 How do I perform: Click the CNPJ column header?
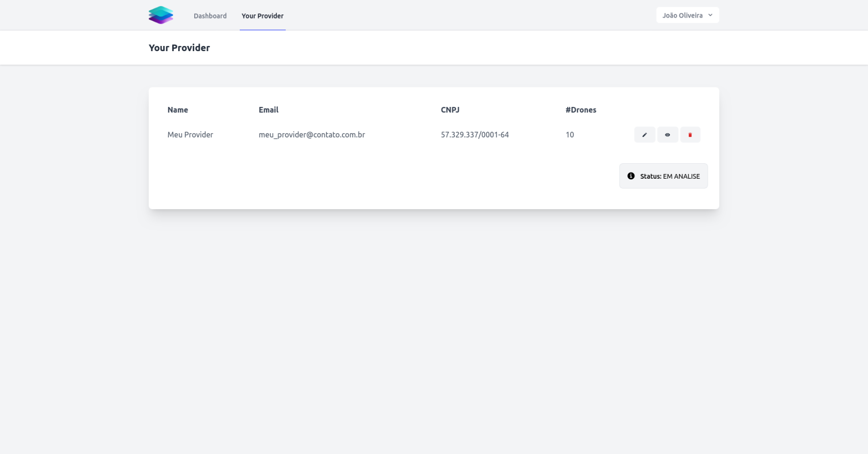pyautogui.click(x=450, y=110)
